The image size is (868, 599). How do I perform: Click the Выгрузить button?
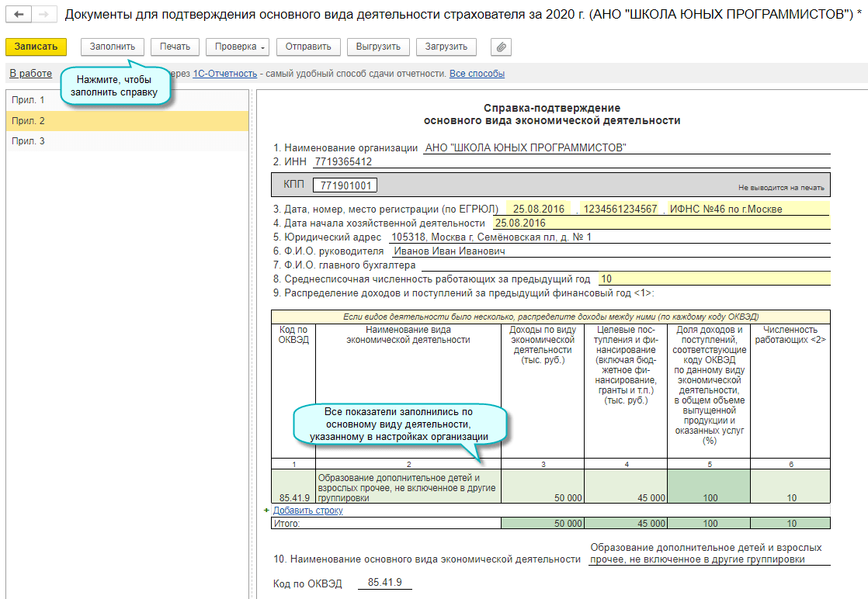[378, 47]
